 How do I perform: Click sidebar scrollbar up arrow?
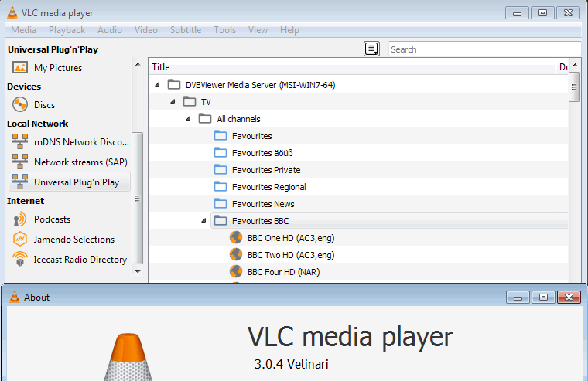point(138,64)
